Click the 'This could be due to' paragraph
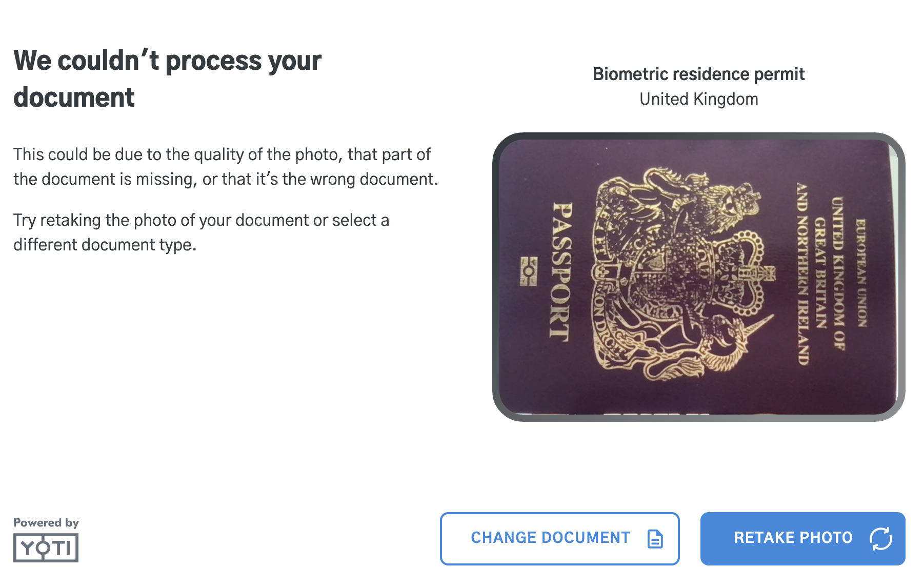Screen dimensions: 924x586 coord(226,167)
